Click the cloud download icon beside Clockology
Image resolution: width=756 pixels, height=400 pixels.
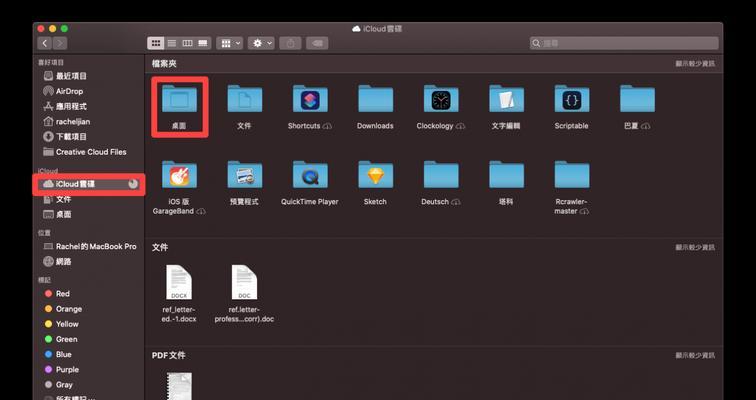[x=460, y=126]
